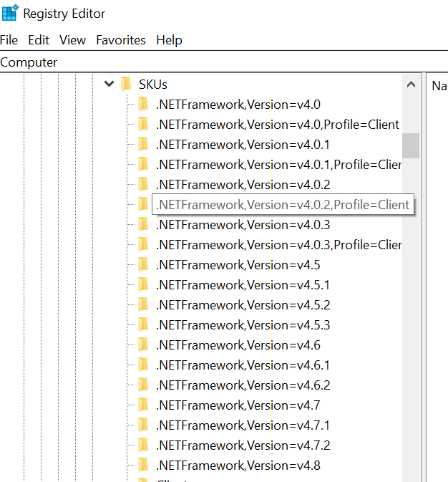Select key .NETFramework,Version=v4.5.2

[243, 305]
